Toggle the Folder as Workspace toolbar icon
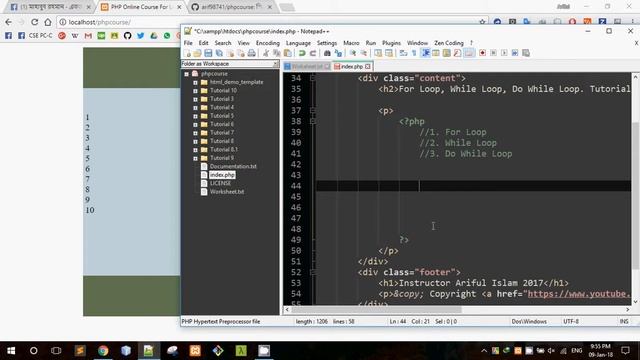The width and height of the screenshot is (640, 360). (x=469, y=53)
